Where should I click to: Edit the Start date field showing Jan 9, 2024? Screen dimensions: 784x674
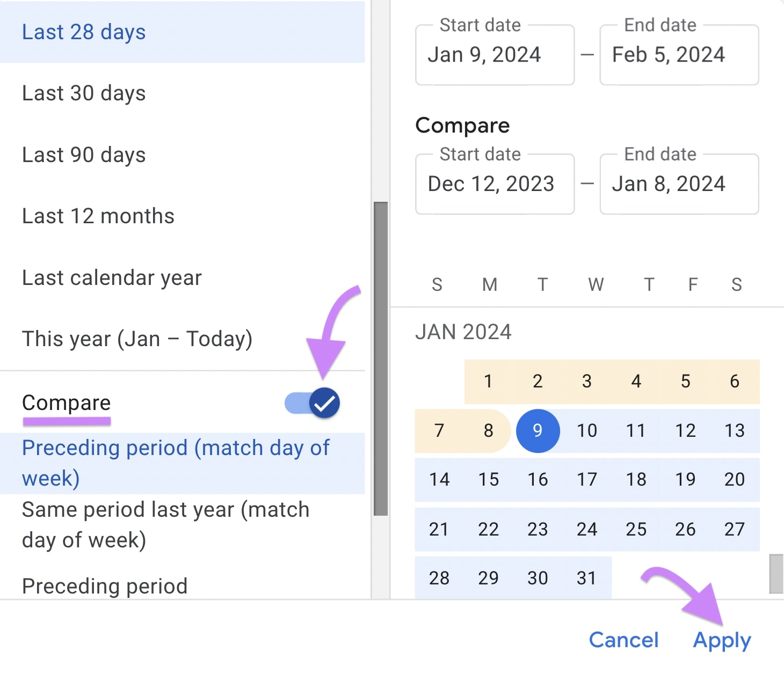494,54
